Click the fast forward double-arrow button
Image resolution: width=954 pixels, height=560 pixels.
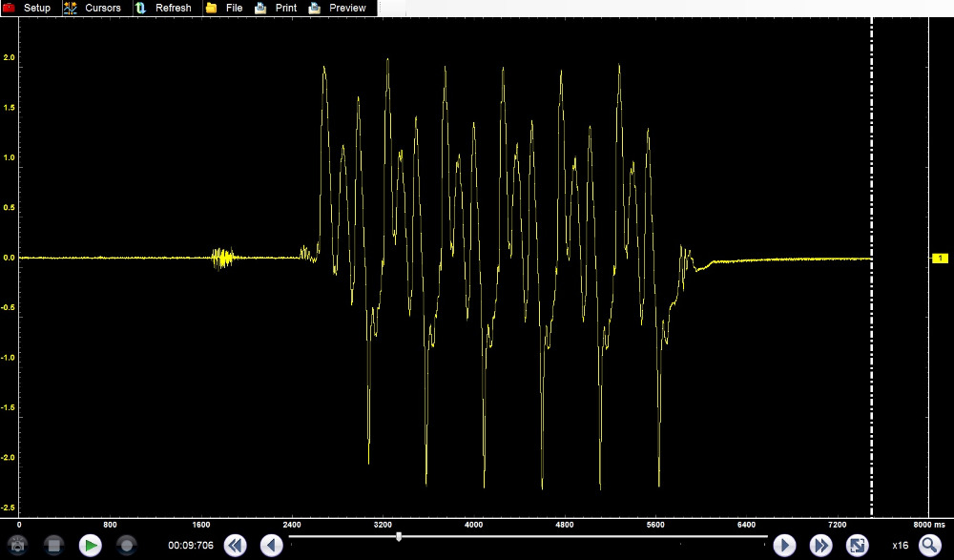820,546
